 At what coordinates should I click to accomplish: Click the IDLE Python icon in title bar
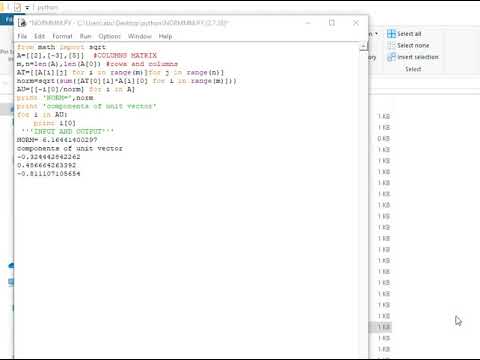(x=22, y=23)
